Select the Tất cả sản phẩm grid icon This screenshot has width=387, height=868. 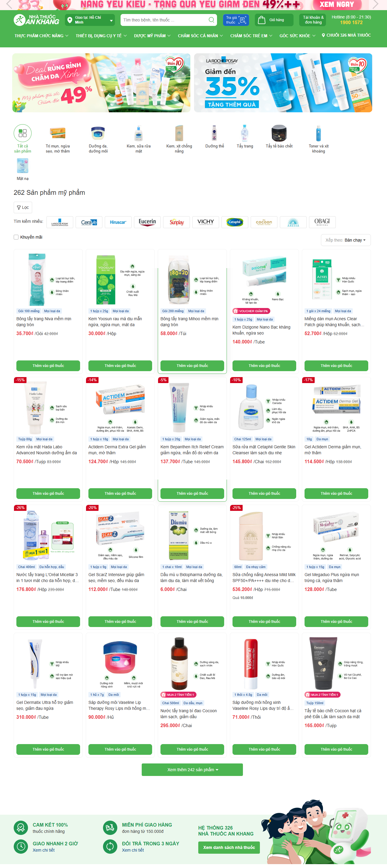(x=23, y=133)
